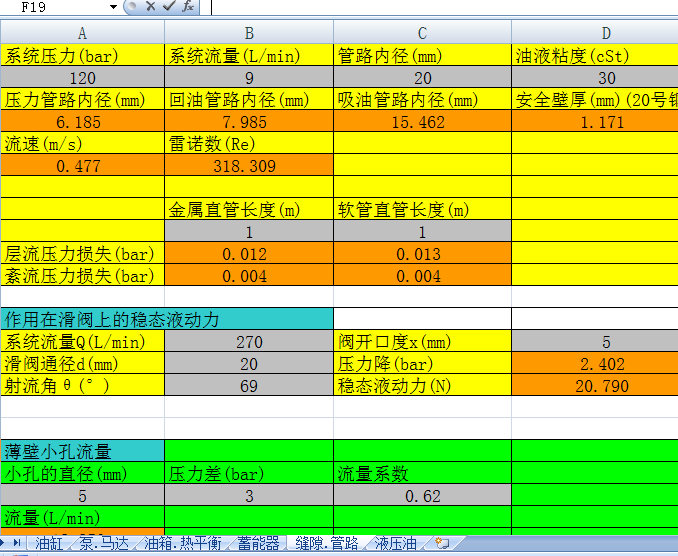Click the 作用在滑阀上的稳态液动力 heading cell
This screenshot has width=678, height=556.
coord(167,320)
